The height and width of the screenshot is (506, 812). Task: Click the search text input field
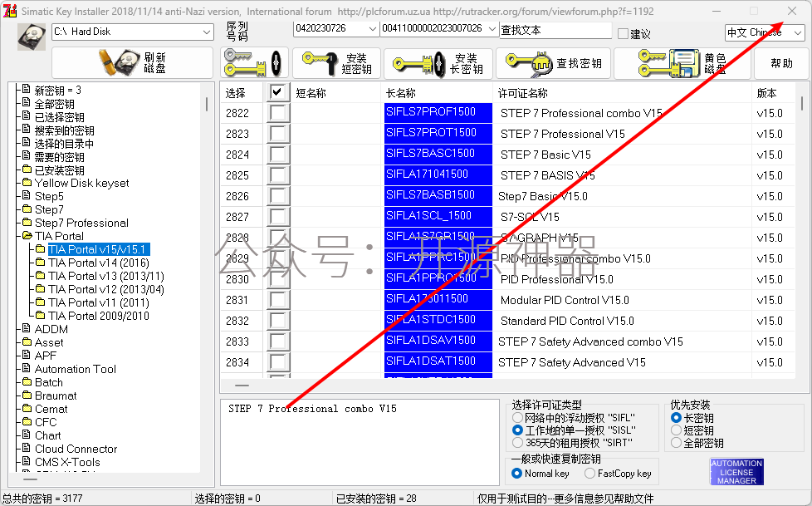(555, 30)
